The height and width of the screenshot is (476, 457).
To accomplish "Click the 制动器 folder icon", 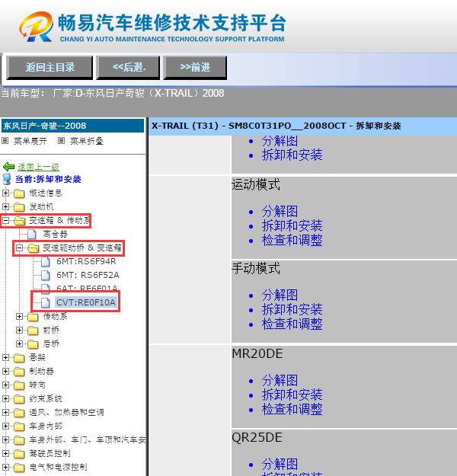I will 19,372.
